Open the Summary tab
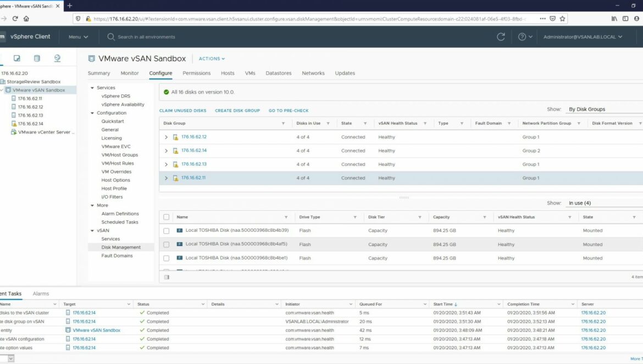Image resolution: width=643 pixels, height=364 pixels. pyautogui.click(x=99, y=73)
